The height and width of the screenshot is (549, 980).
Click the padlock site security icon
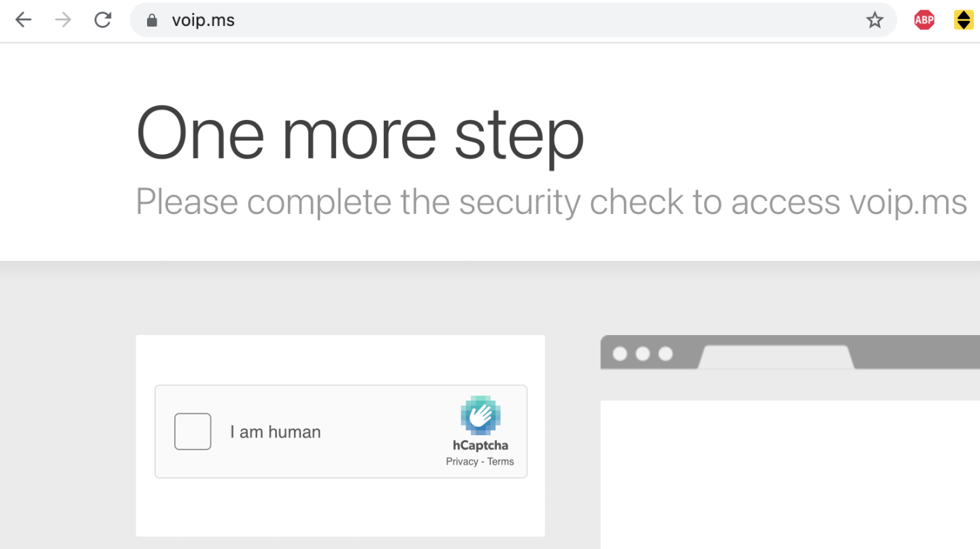click(151, 20)
